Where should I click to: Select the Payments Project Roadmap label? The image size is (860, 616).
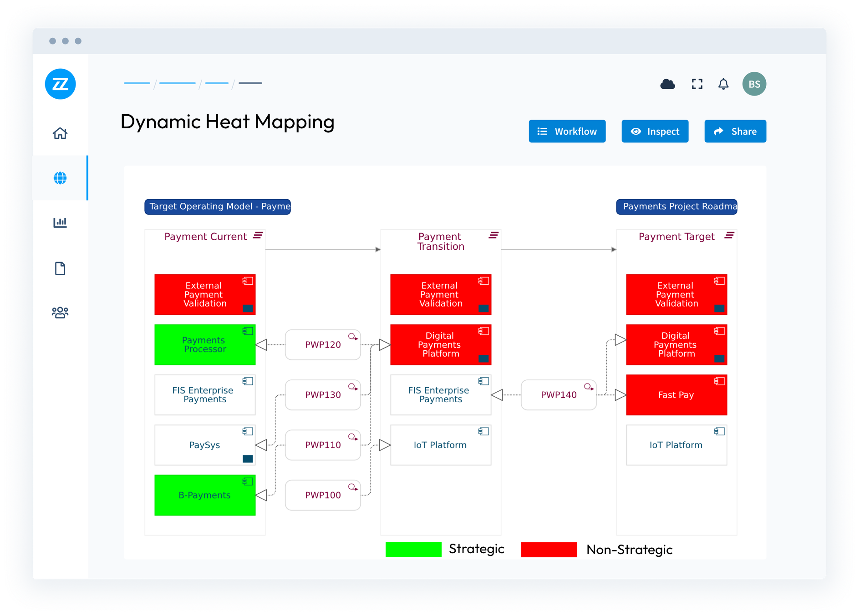pyautogui.click(x=677, y=207)
